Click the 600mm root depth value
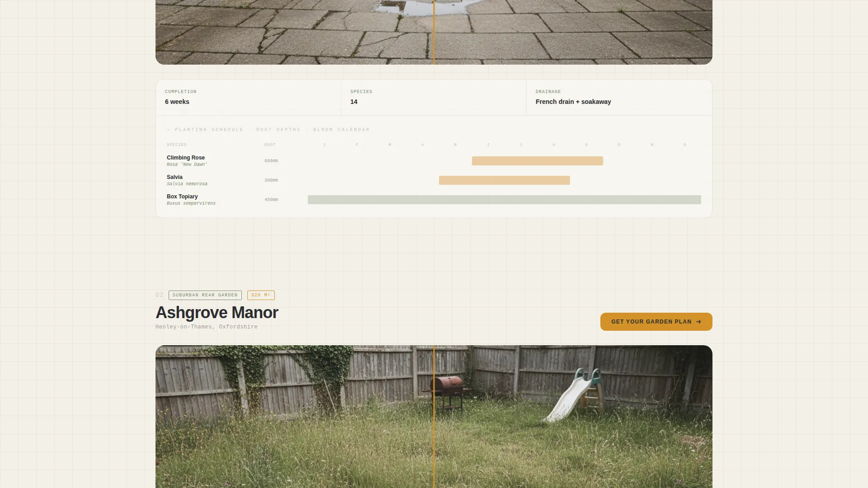 point(271,161)
